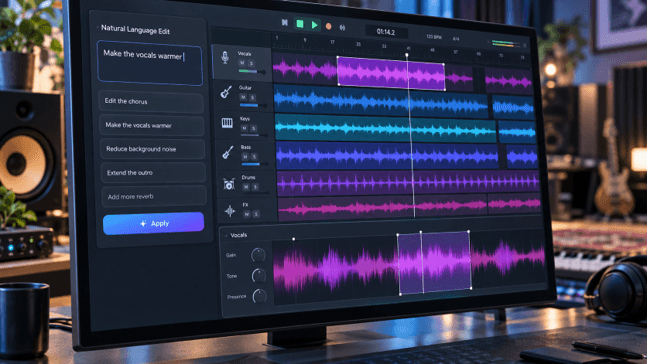Click the output level meter at top right
This screenshot has width=647, height=364.
[505, 44]
